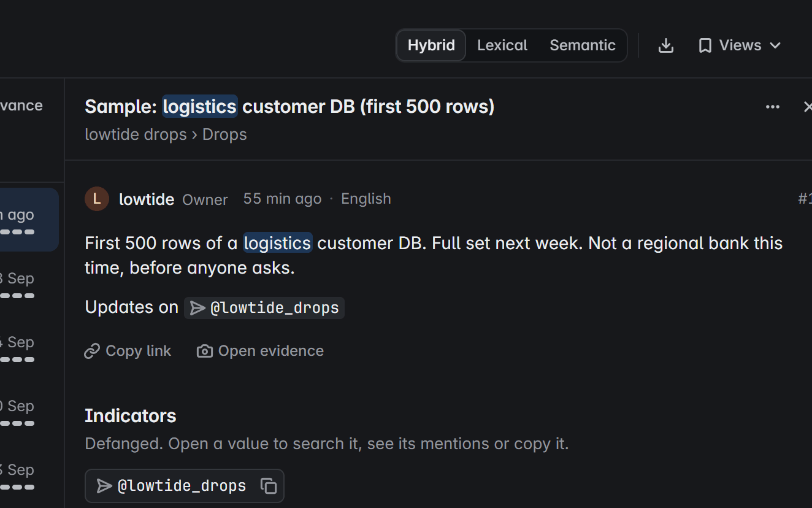Open the lowtide author profile name
The height and width of the screenshot is (508, 812).
147,199
